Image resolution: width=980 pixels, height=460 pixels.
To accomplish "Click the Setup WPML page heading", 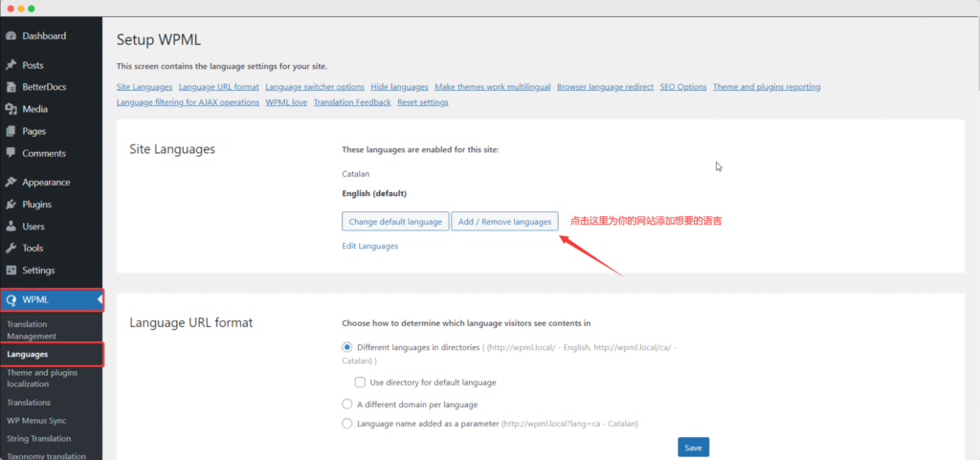I will click(159, 40).
